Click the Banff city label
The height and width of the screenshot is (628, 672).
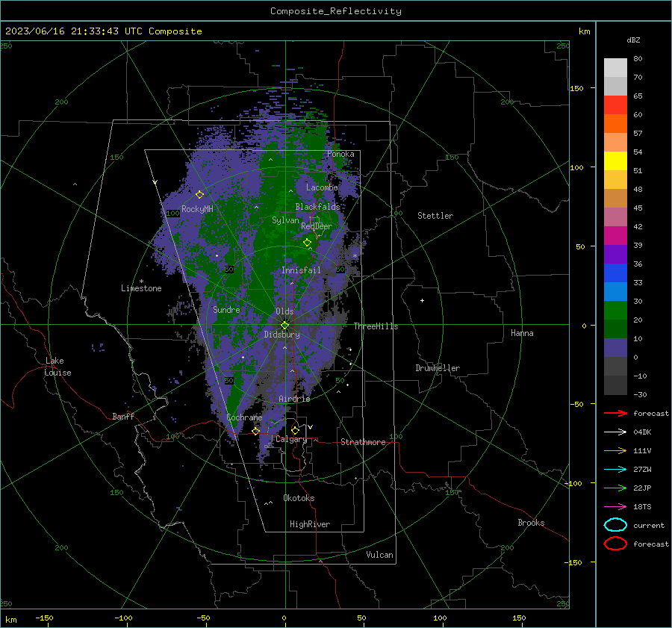(123, 417)
